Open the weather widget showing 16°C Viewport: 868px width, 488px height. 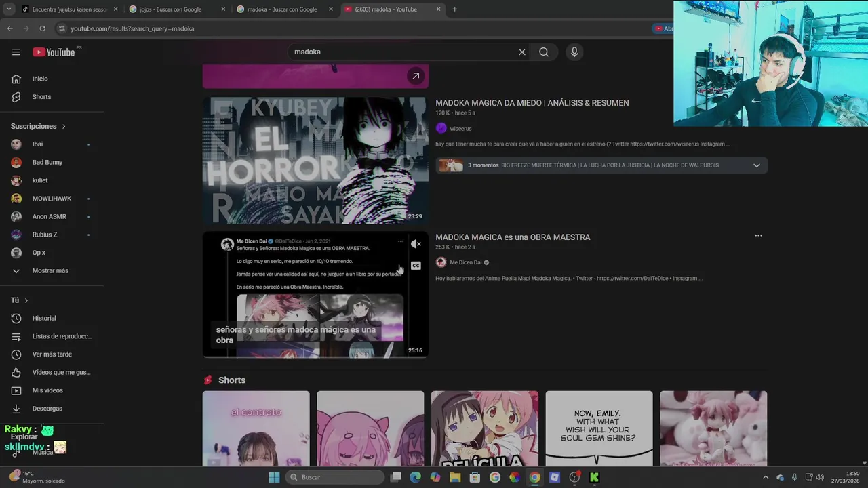[37, 477]
